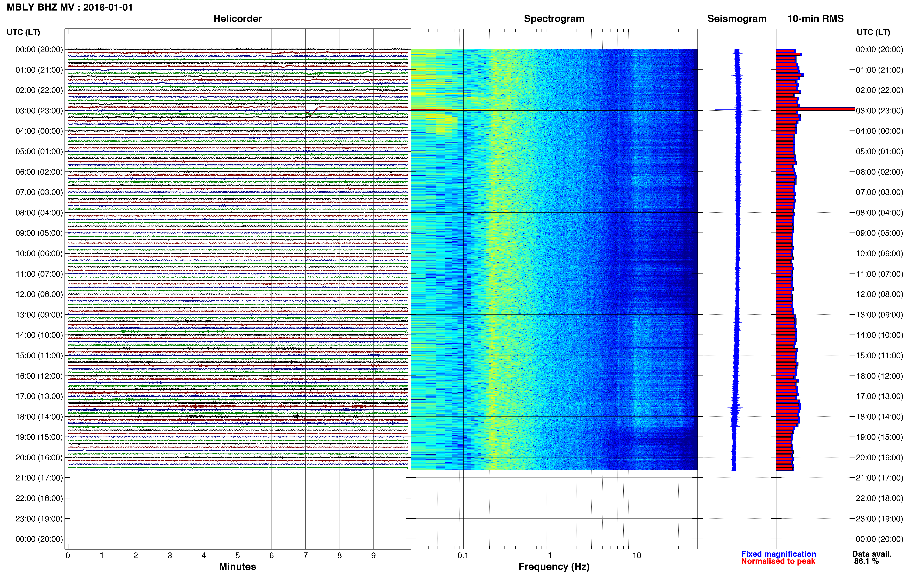Click the "0.1" frequency tick label
924x578 pixels.
463,555
